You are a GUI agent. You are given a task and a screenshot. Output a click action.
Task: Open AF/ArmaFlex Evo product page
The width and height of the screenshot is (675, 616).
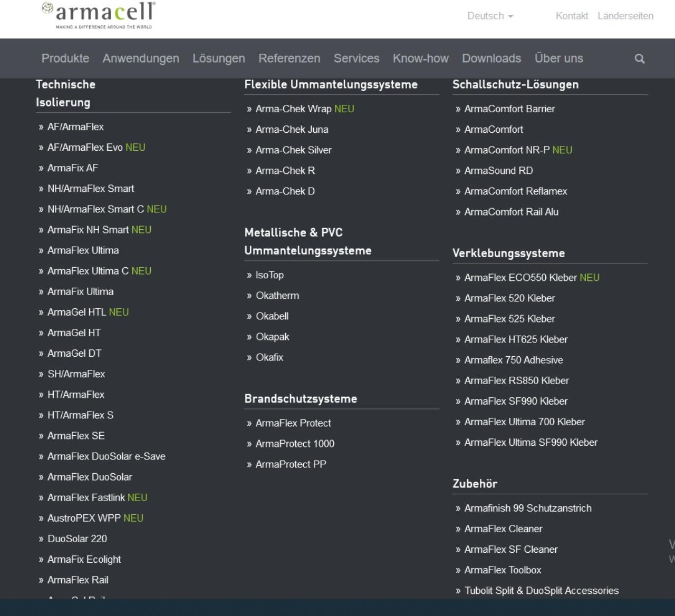85,148
